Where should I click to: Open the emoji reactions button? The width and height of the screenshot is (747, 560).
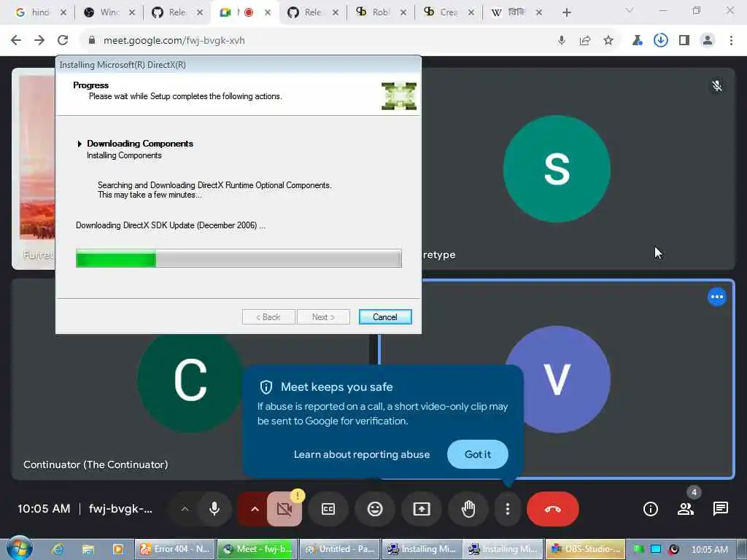tap(375, 509)
